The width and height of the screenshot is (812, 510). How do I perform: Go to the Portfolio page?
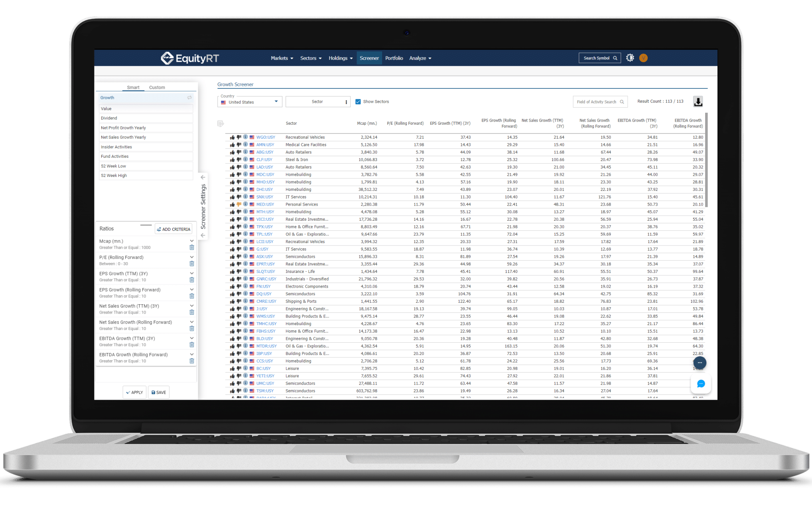click(394, 58)
